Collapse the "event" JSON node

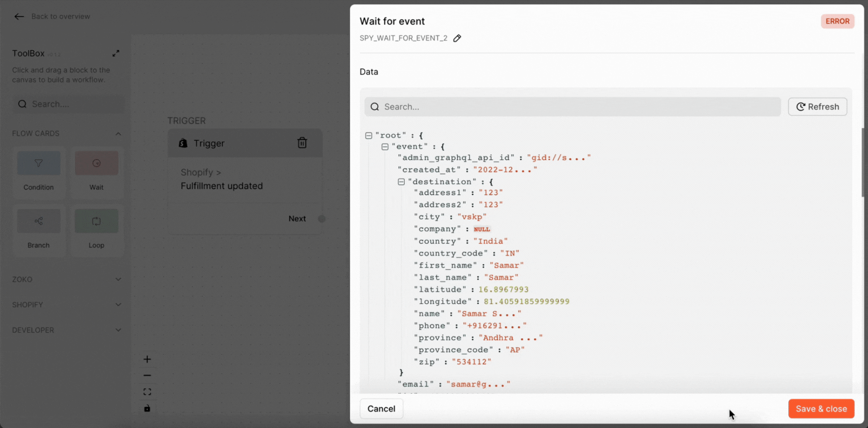385,147
